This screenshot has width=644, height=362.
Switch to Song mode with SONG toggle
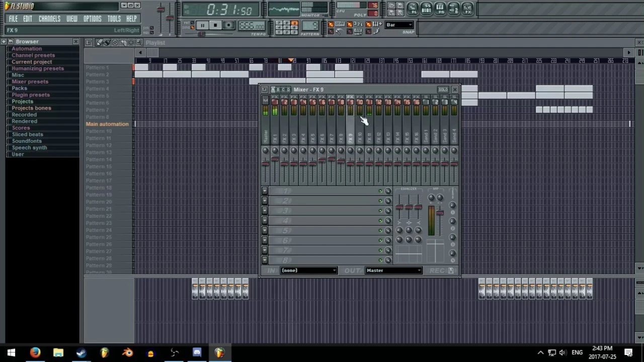(192, 27)
